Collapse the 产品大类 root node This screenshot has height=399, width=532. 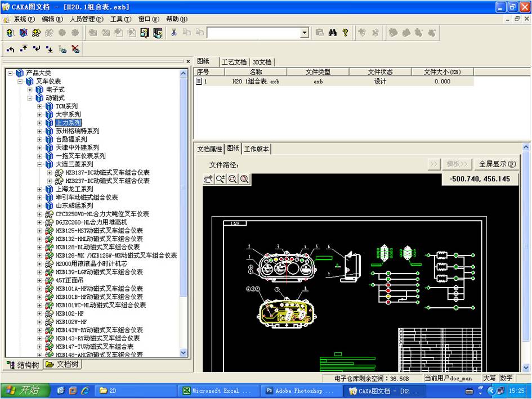click(11, 73)
